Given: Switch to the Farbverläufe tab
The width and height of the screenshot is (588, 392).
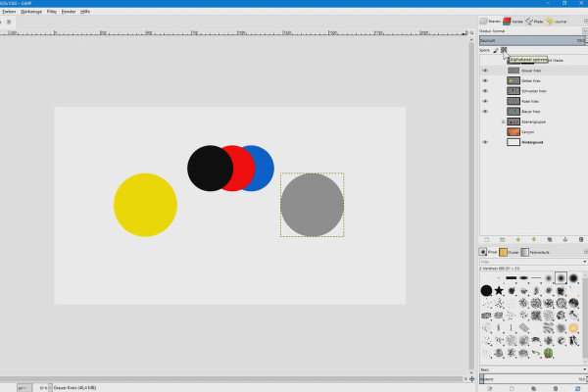Looking at the screenshot, I should coord(535,252).
